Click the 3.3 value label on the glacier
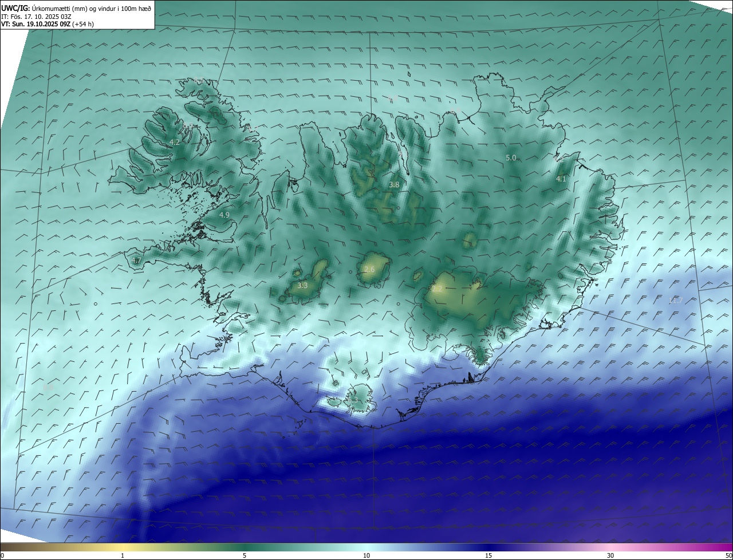This screenshot has width=733, height=560. (302, 285)
